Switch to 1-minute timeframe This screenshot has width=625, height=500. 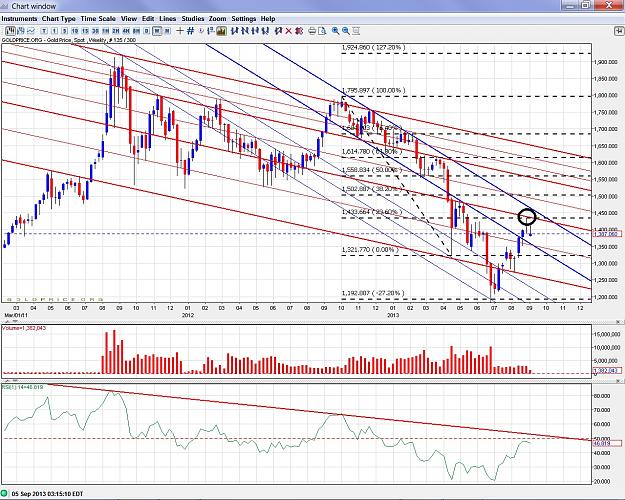click(54, 31)
